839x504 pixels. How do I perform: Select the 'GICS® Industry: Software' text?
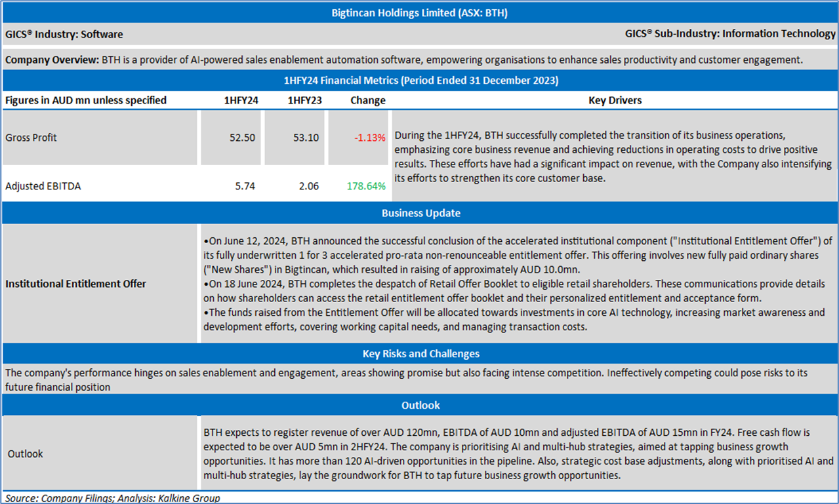coord(64,34)
